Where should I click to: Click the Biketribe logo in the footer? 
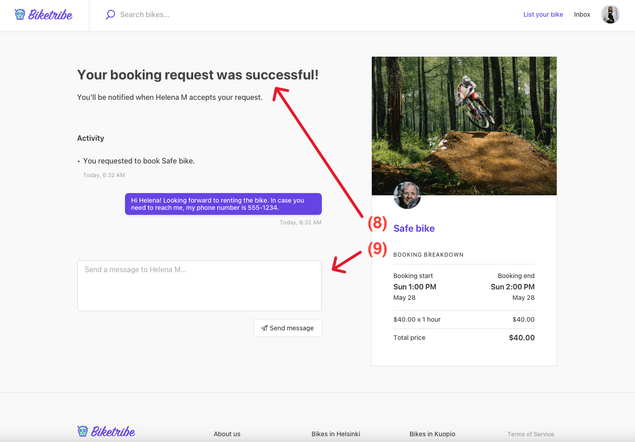pyautogui.click(x=106, y=432)
